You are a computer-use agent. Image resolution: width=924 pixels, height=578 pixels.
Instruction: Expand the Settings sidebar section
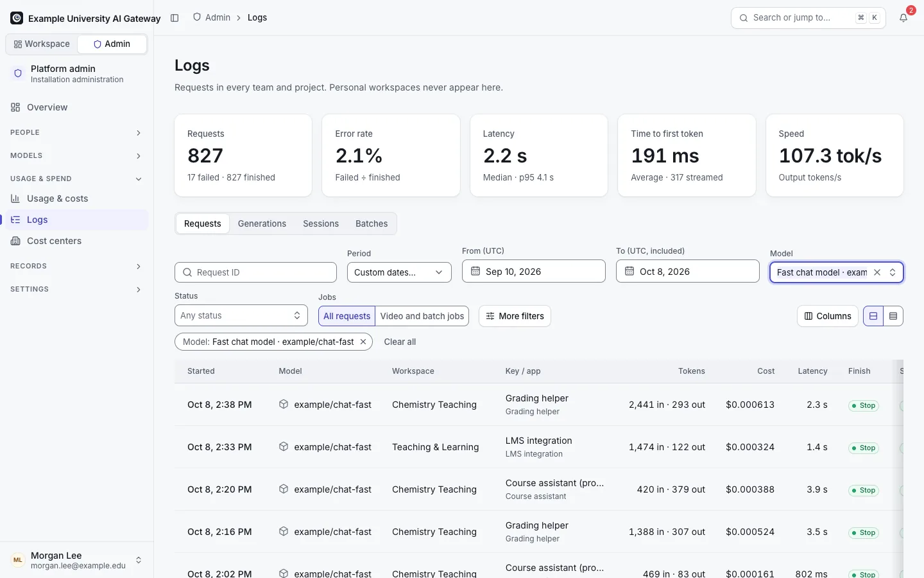pyautogui.click(x=76, y=289)
